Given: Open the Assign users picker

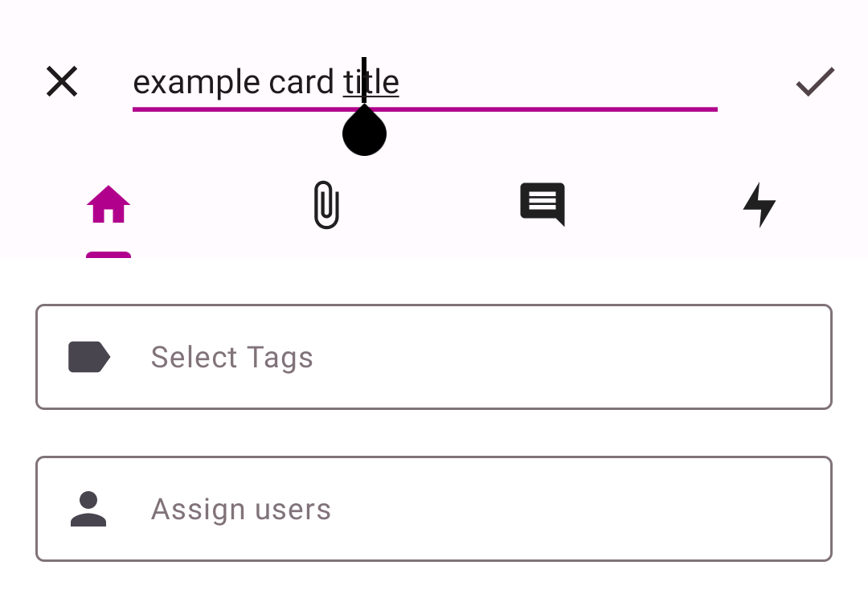Looking at the screenshot, I should click(434, 509).
